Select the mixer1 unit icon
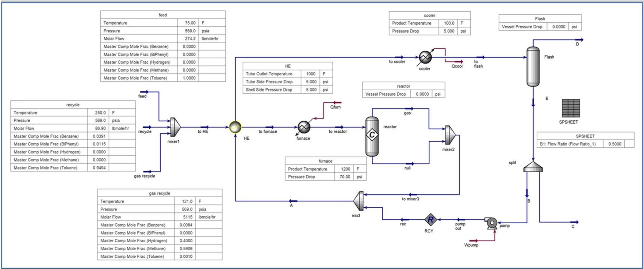The height and width of the screenshot is (269, 644). (x=175, y=127)
